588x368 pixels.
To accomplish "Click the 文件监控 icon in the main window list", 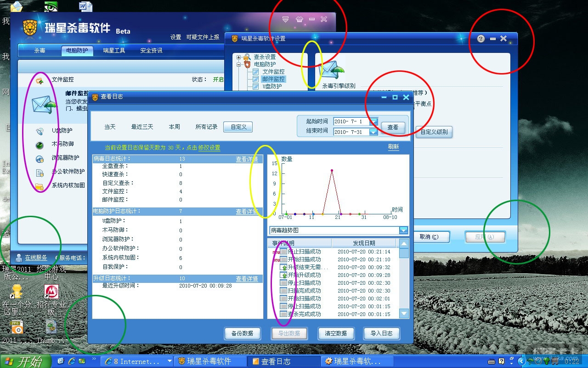I will click(x=40, y=81).
